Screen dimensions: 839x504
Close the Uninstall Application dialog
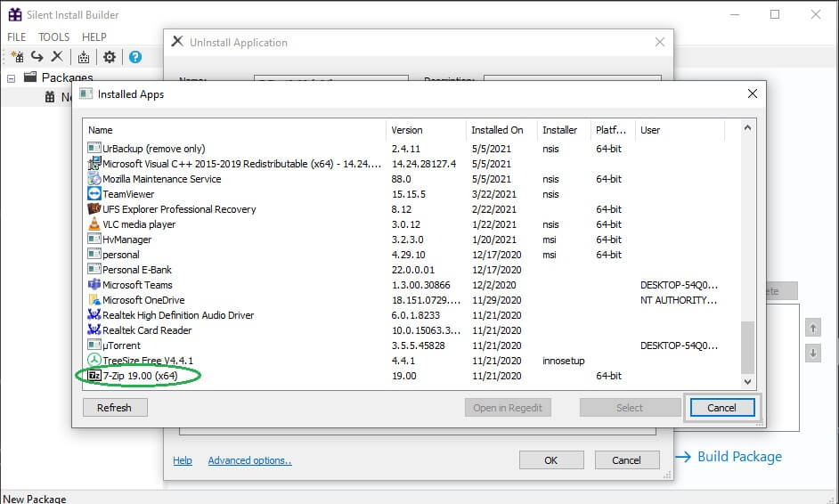tap(660, 42)
